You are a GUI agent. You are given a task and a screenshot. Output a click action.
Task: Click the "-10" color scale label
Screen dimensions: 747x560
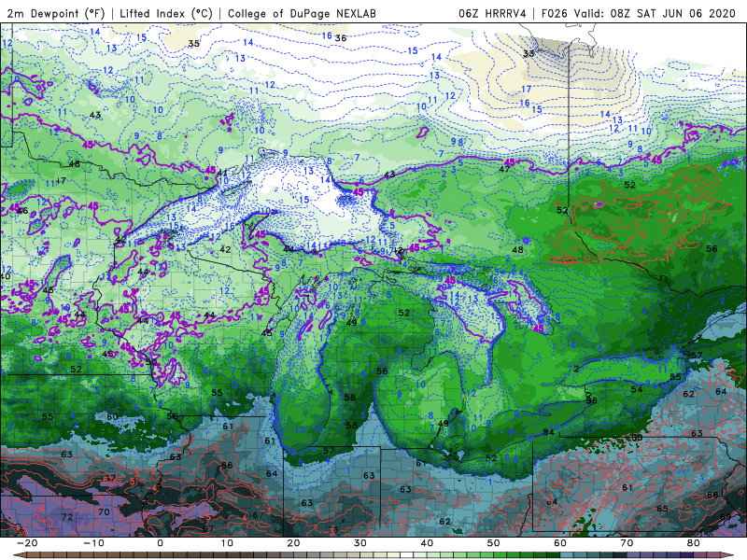pos(94,543)
